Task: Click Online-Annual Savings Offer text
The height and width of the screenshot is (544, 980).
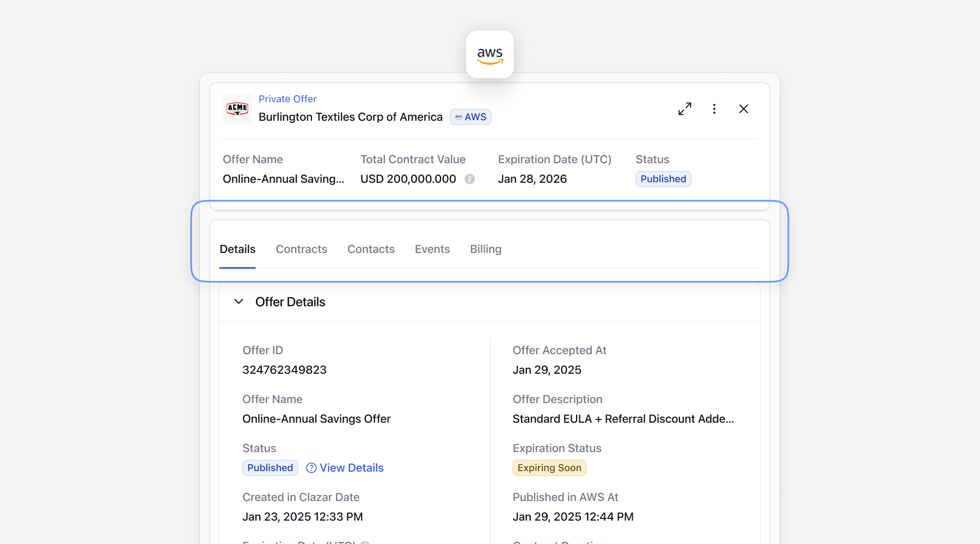Action: click(x=317, y=419)
